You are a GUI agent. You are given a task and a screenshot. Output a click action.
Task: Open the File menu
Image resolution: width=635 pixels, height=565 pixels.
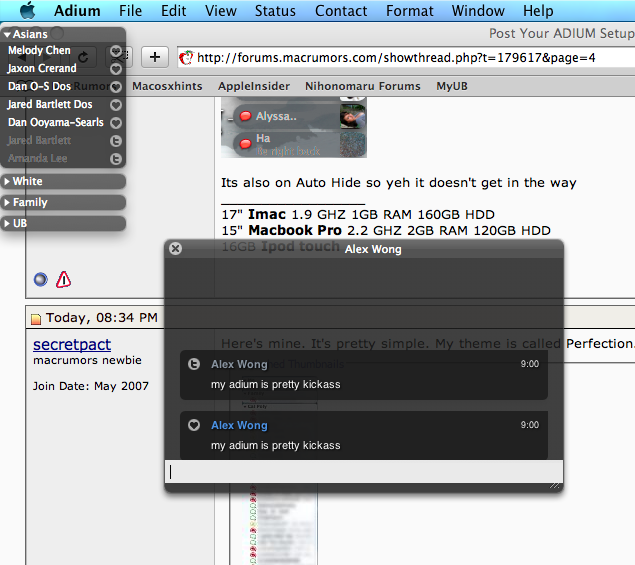[x=130, y=11]
